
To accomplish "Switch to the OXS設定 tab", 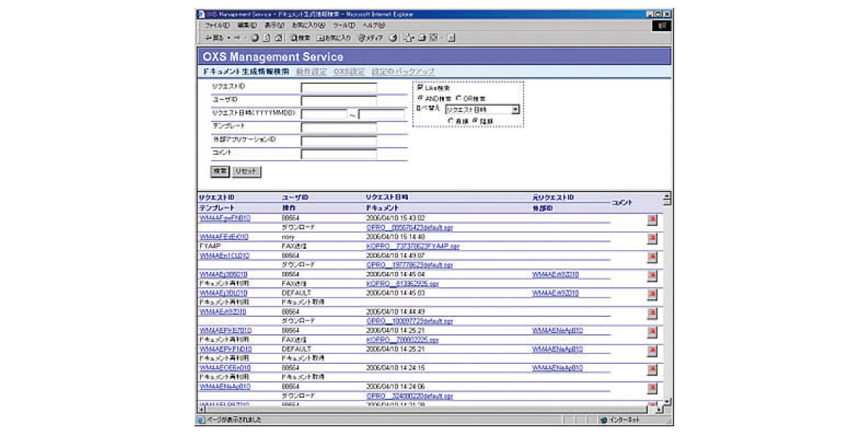I will point(349,72).
